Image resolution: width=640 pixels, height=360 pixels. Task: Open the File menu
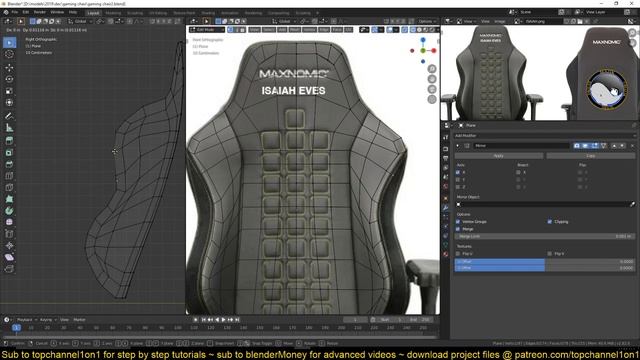[15, 12]
